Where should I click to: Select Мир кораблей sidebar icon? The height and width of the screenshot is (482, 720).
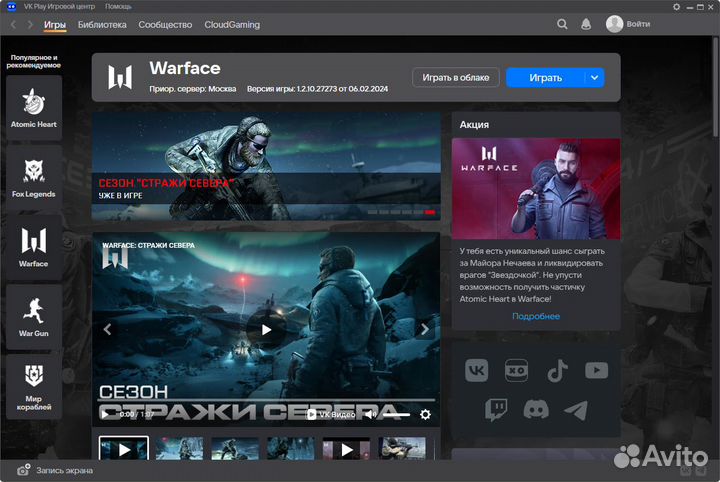click(x=34, y=386)
